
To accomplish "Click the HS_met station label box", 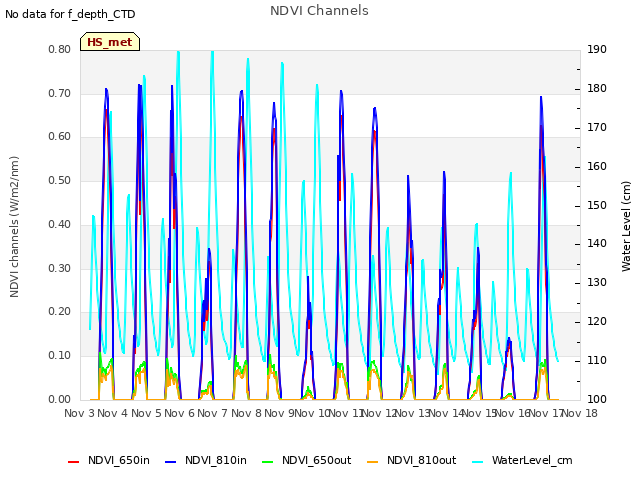I will tap(110, 42).
